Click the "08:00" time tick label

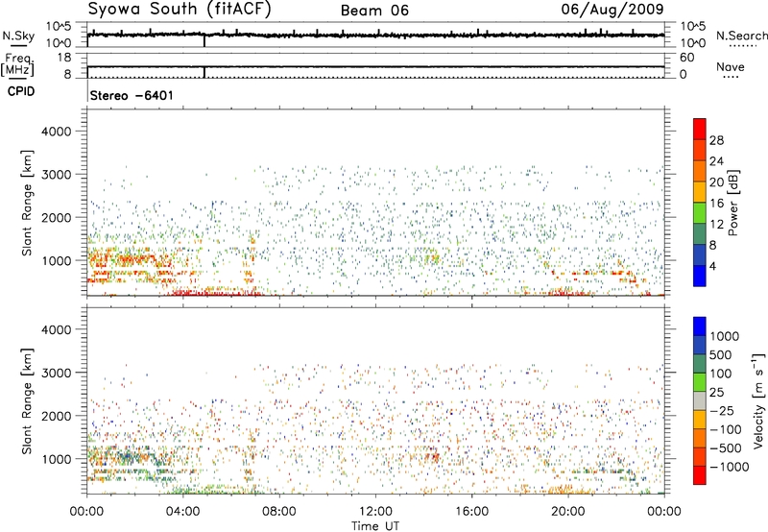click(279, 512)
